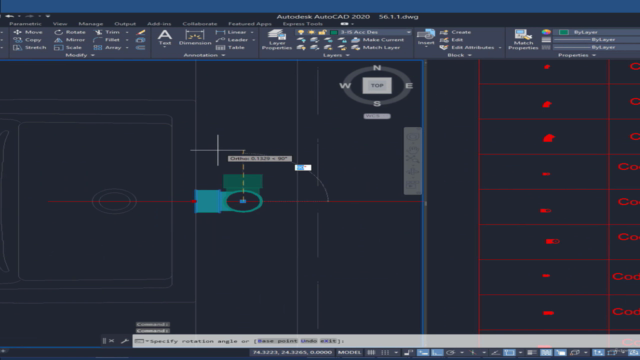Click Match Properties
The image size is (640, 360).
click(x=523, y=40)
